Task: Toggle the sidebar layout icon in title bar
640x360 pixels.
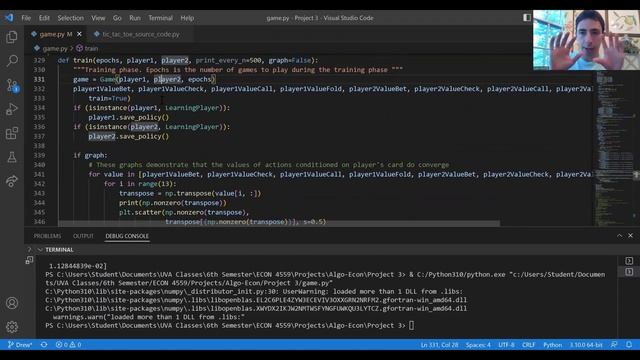Action: [527, 17]
